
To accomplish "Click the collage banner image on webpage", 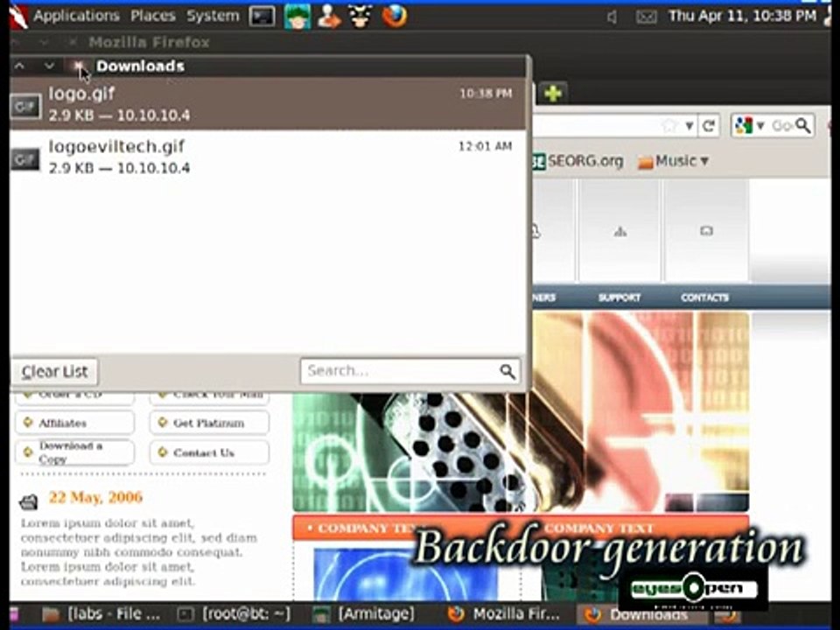I will (x=521, y=452).
